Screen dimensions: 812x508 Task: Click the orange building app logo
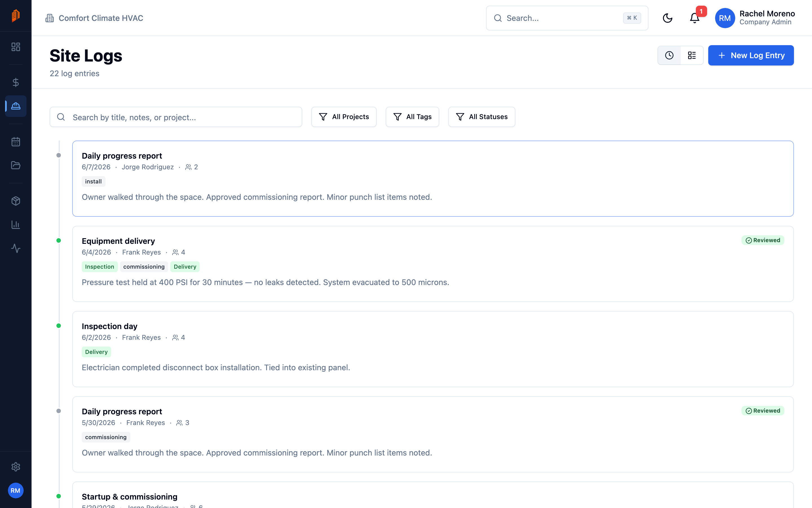[x=16, y=16]
